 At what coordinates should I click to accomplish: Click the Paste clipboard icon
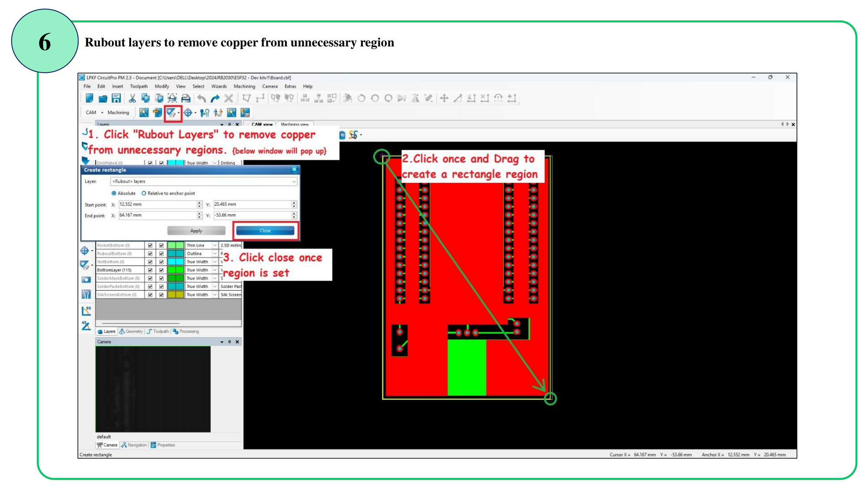coord(159,98)
